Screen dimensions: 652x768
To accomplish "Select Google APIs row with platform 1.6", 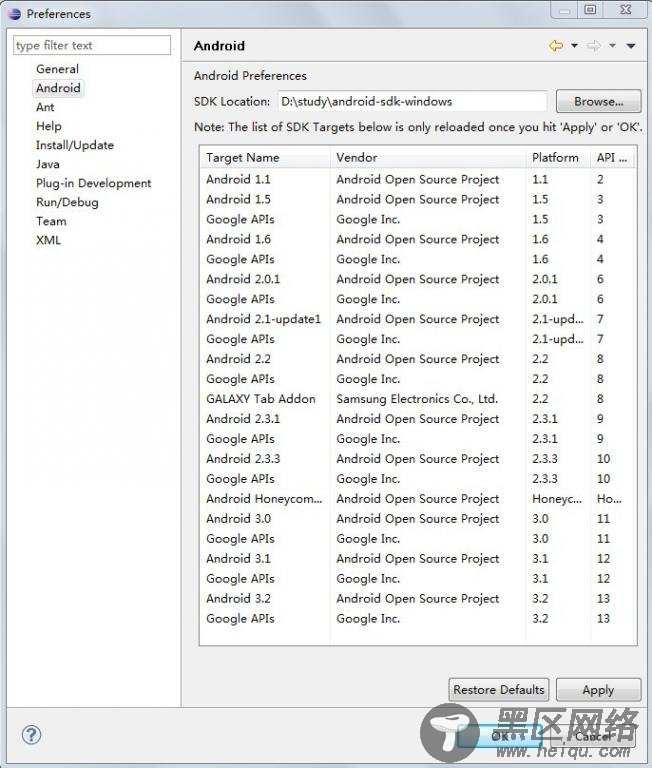I will coord(418,259).
